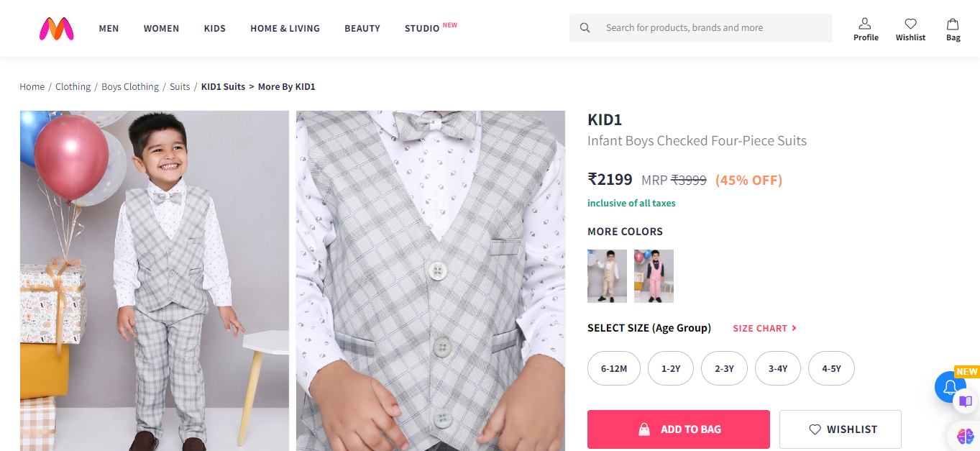Open the Kids menu
Screen dimensions: 980x451
[214, 29]
